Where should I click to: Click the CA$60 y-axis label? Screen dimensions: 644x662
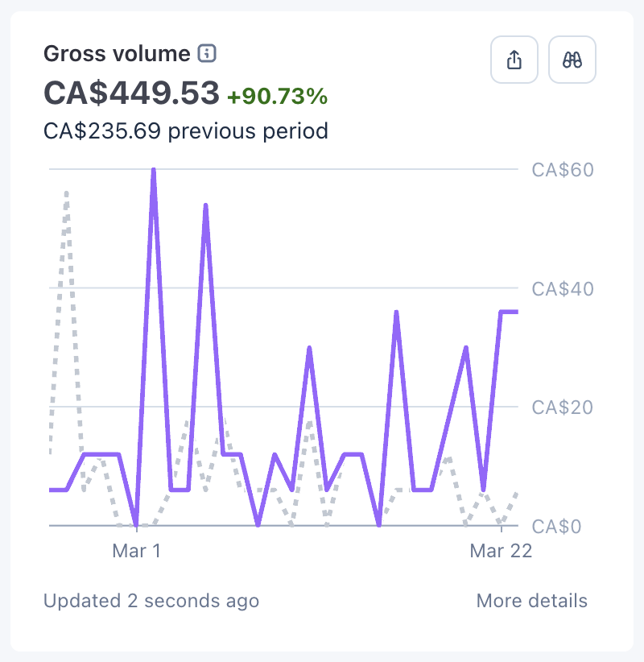tap(562, 170)
